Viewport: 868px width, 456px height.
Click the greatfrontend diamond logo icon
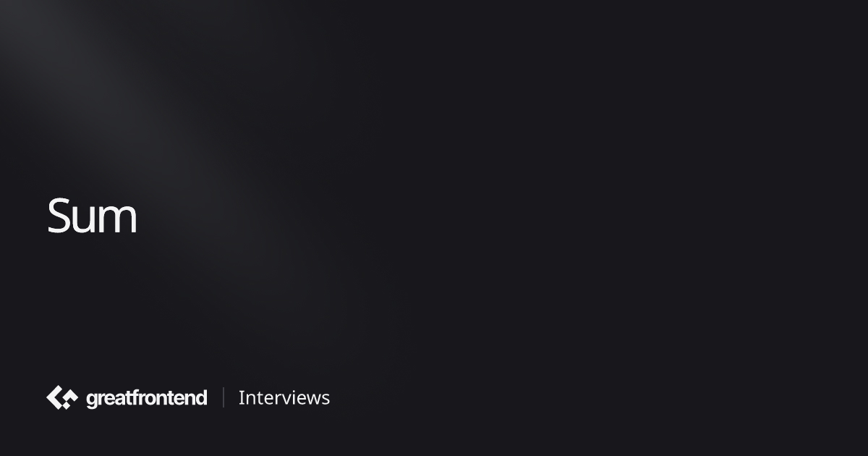point(62,397)
